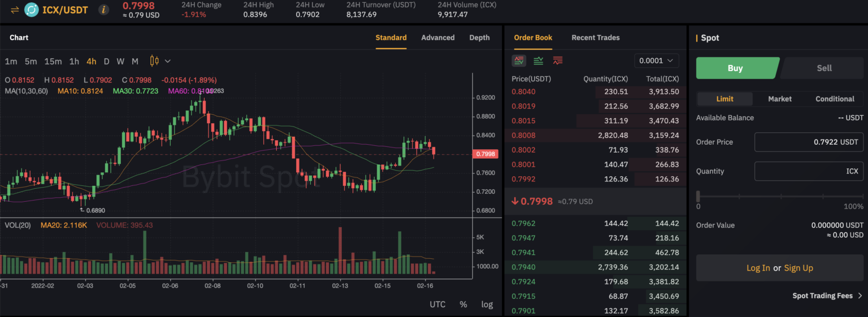The width and height of the screenshot is (868, 317).
Task: Open the Advanced chart tab
Action: [438, 38]
